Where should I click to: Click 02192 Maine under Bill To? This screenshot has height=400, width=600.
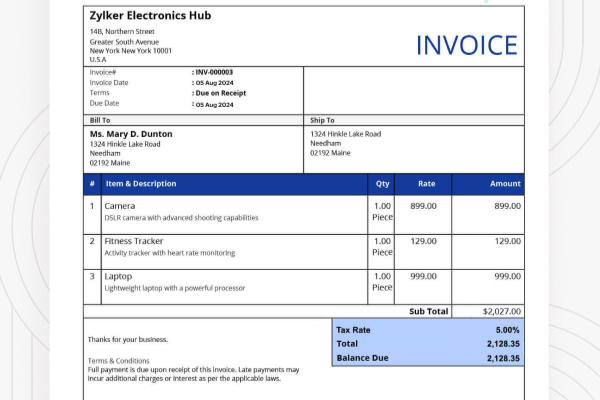pyautogui.click(x=110, y=163)
